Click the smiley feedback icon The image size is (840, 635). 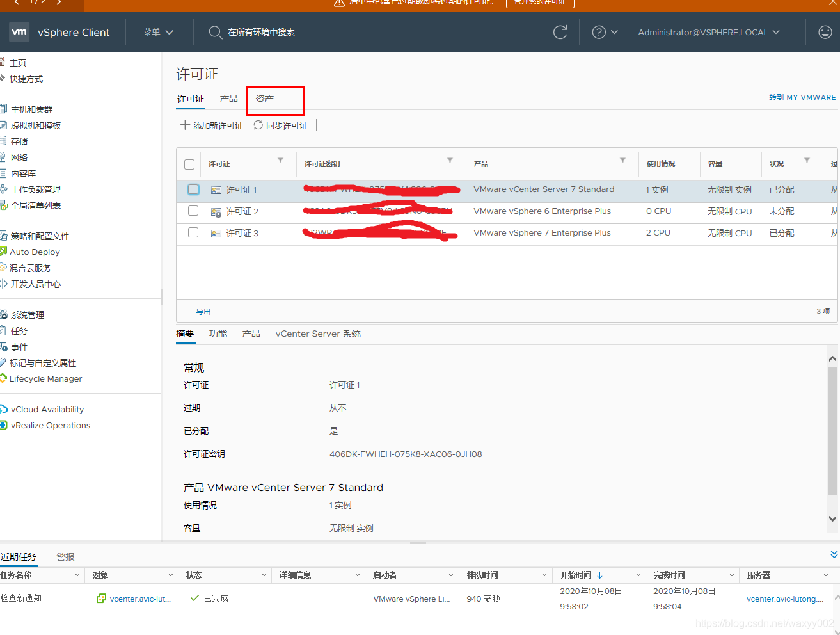pyautogui.click(x=825, y=32)
